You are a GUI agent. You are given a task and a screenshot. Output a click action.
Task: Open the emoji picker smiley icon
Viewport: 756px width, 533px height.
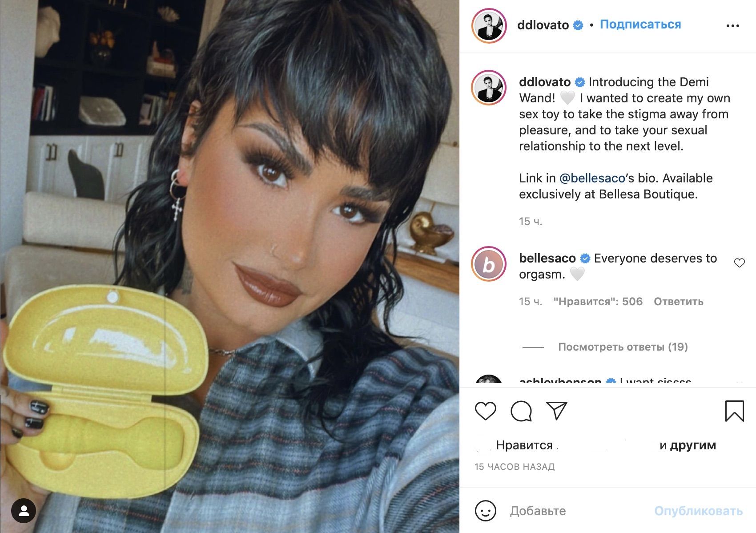[485, 511]
